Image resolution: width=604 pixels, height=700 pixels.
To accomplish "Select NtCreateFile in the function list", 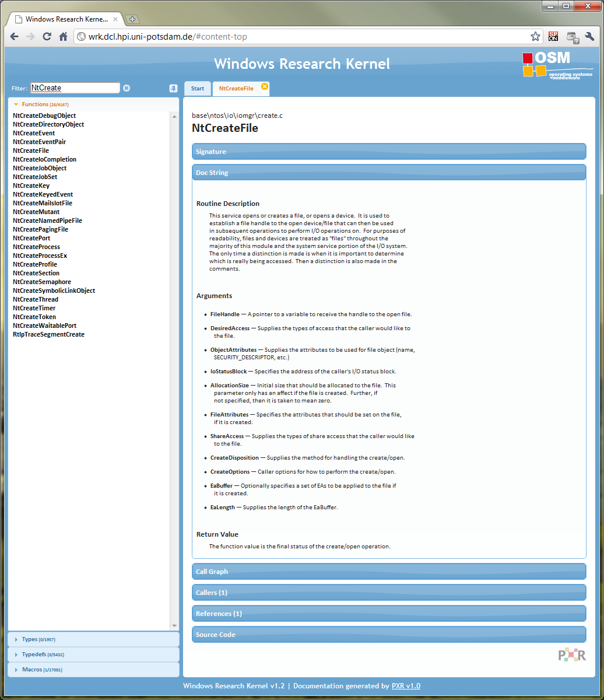I will (31, 150).
